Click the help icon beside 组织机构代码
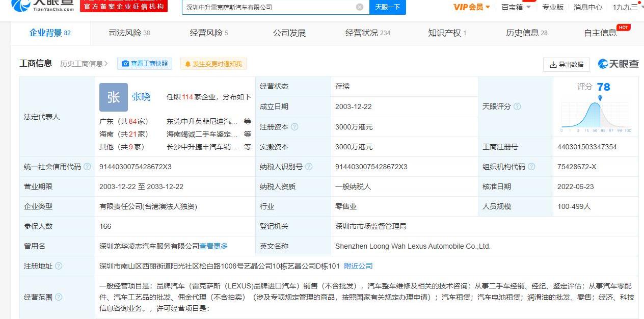The height and width of the screenshot is (319, 644). 531,167
